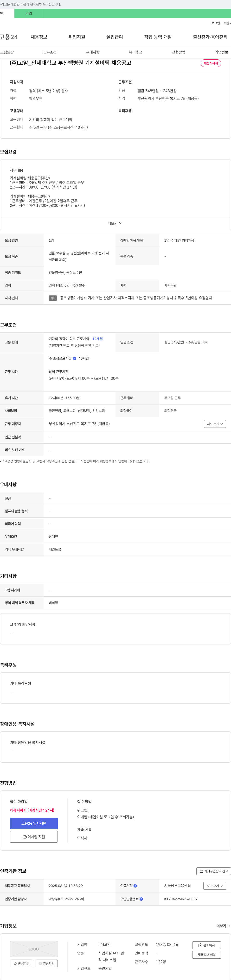Click chevron arrow beside 기업정보 더보기

pos(229,926)
